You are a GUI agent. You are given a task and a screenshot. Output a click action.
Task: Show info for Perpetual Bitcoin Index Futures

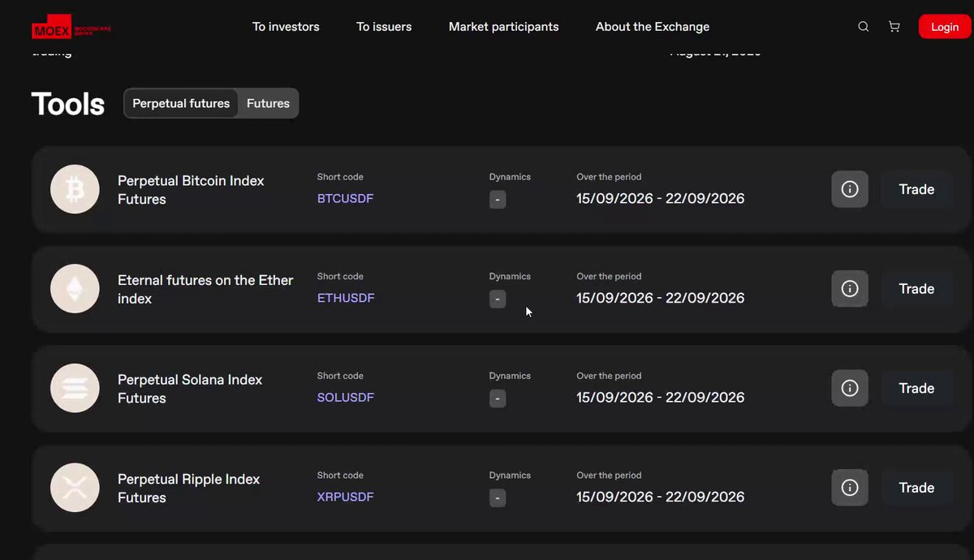tap(850, 189)
